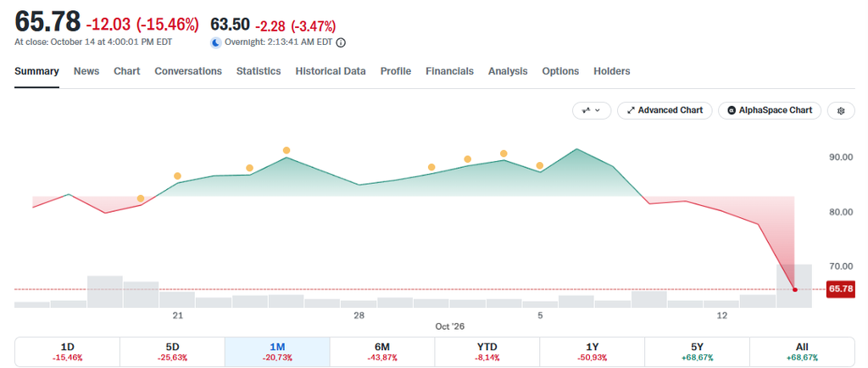Select the Analysis tab
The image size is (868, 368).
pos(508,71)
